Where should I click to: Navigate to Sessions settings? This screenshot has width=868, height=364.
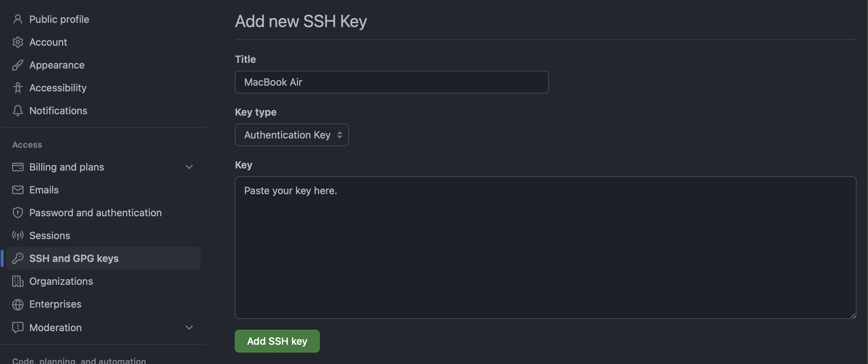(x=49, y=235)
